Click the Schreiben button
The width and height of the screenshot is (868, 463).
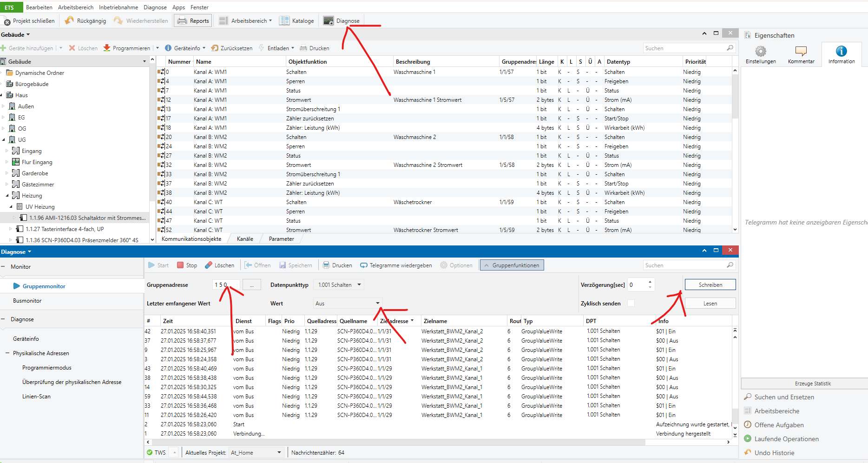(x=710, y=284)
